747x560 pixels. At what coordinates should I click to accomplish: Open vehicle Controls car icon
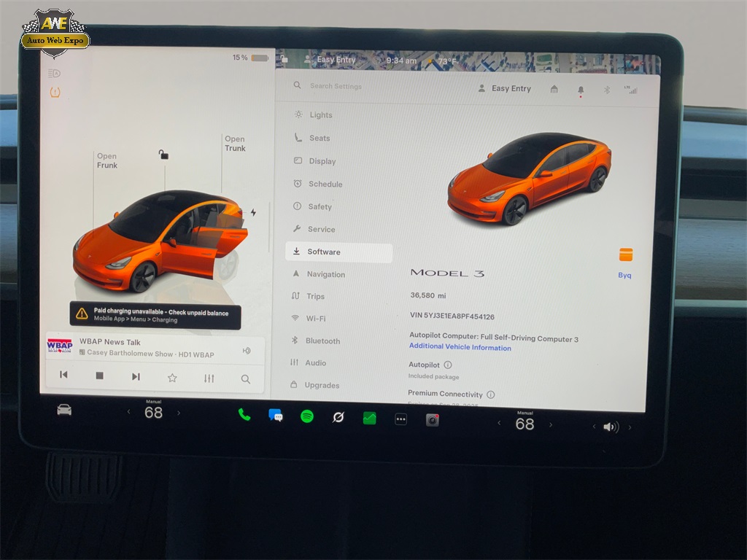64,410
